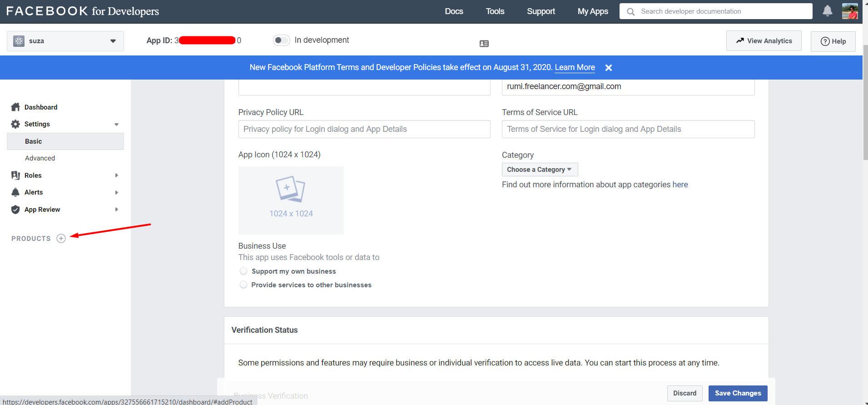868x405 pixels.
Task: Click the Roles badge icon
Action: [15, 175]
